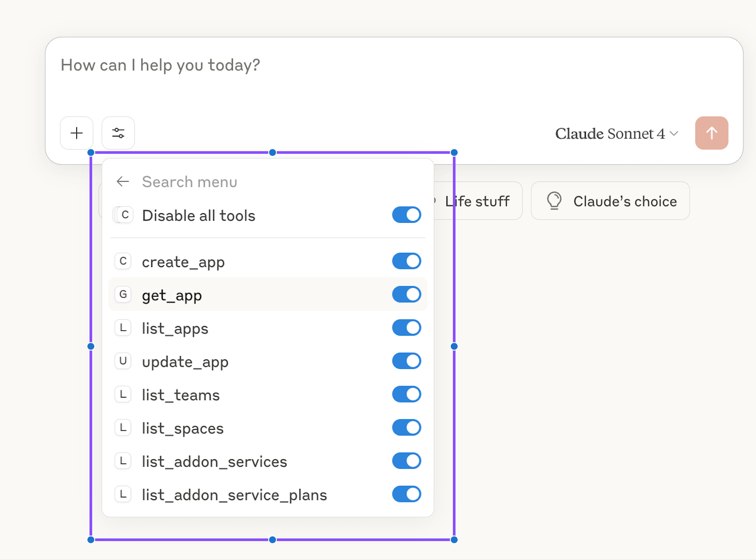Click the U badge beside update_app
The height and width of the screenshot is (560, 756).
[x=123, y=361]
